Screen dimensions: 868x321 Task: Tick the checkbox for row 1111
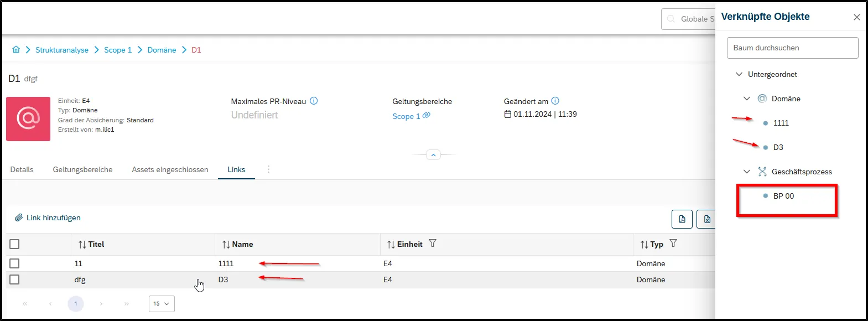point(14,263)
